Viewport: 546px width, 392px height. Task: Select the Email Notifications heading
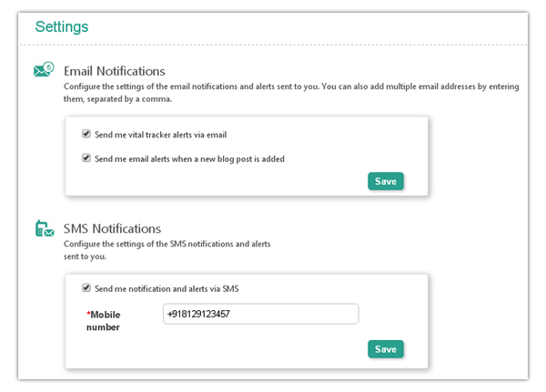tap(115, 71)
